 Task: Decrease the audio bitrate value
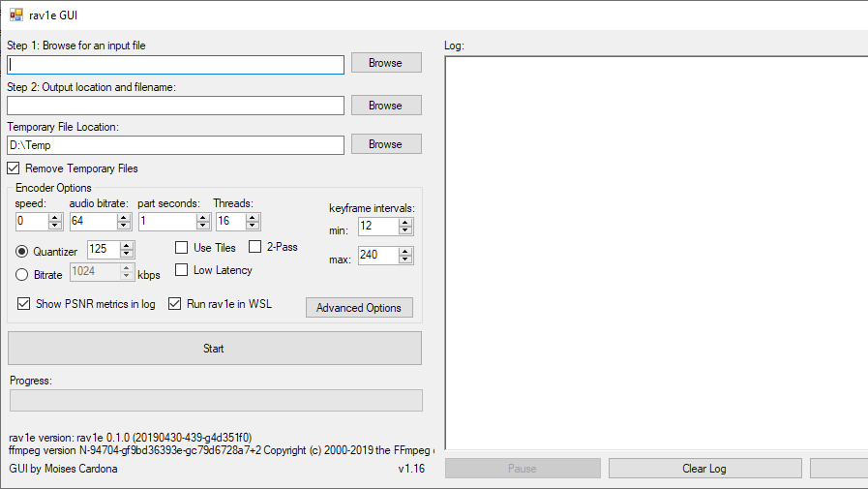click(x=124, y=226)
